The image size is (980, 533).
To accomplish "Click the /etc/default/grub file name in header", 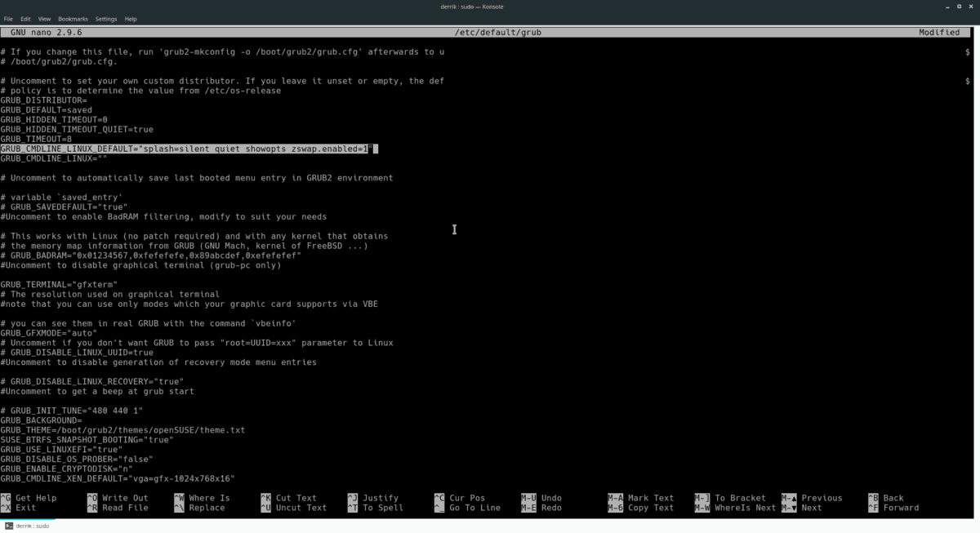I will 498,33.
